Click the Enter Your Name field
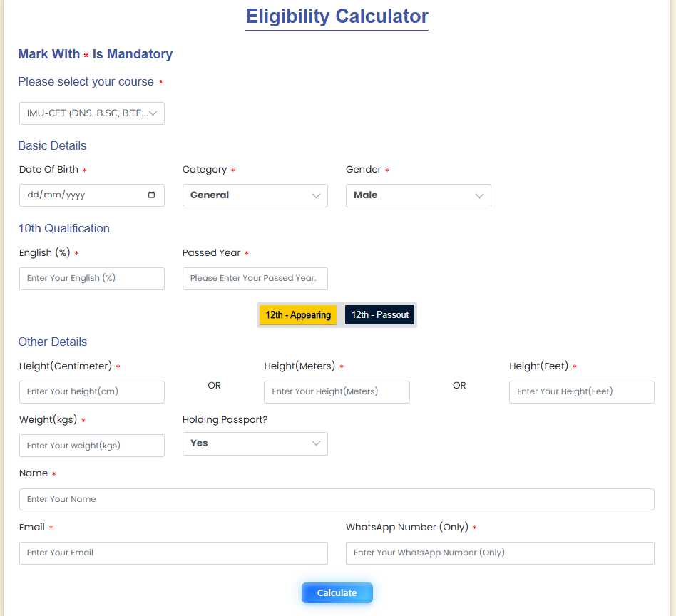Viewport: 676px width, 616px height. pos(337,499)
